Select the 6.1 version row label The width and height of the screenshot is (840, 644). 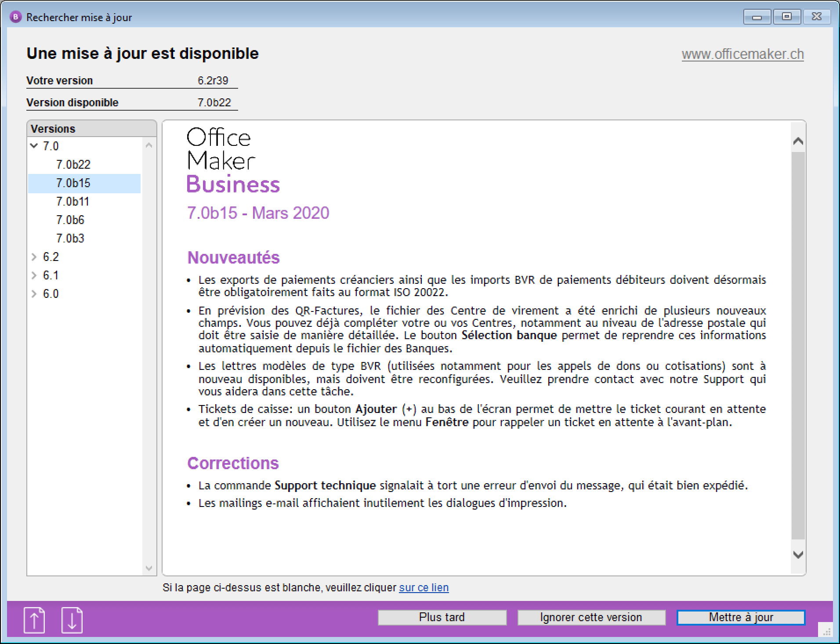click(51, 275)
